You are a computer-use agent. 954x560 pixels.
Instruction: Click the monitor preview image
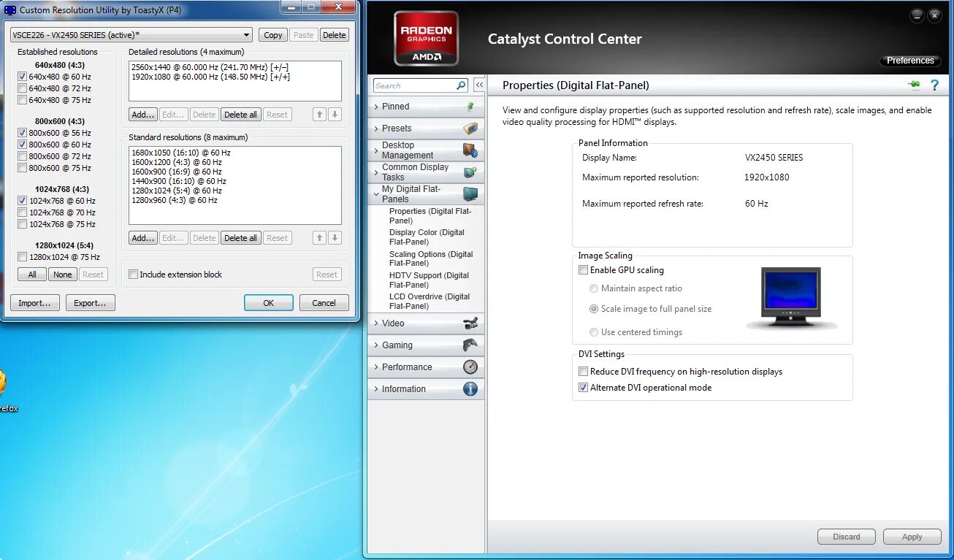pos(791,299)
